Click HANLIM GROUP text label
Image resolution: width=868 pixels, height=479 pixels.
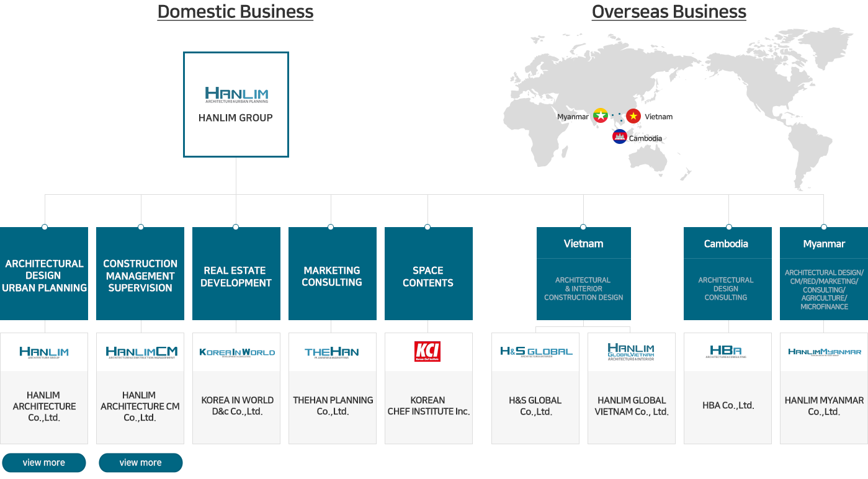point(236,118)
